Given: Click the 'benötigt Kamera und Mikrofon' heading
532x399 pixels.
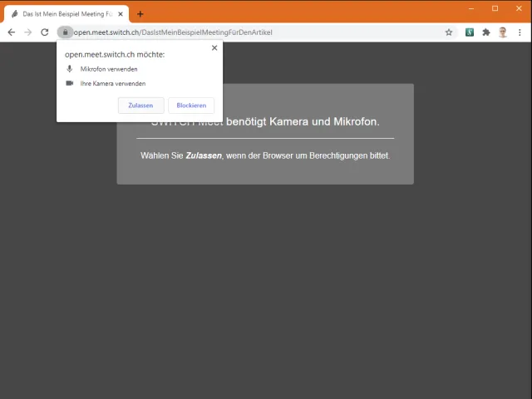Looking at the screenshot, I should coord(303,122).
